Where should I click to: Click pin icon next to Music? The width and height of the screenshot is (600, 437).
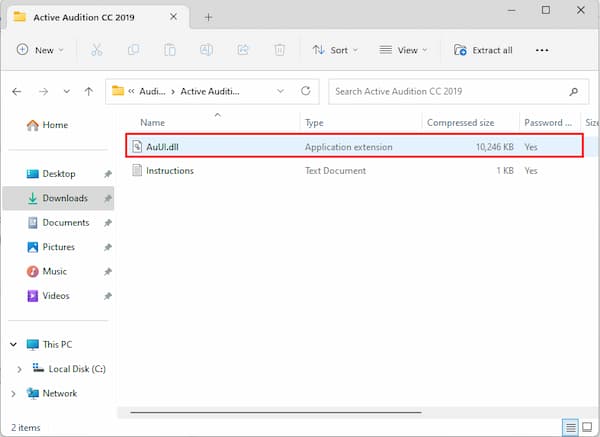coord(108,272)
